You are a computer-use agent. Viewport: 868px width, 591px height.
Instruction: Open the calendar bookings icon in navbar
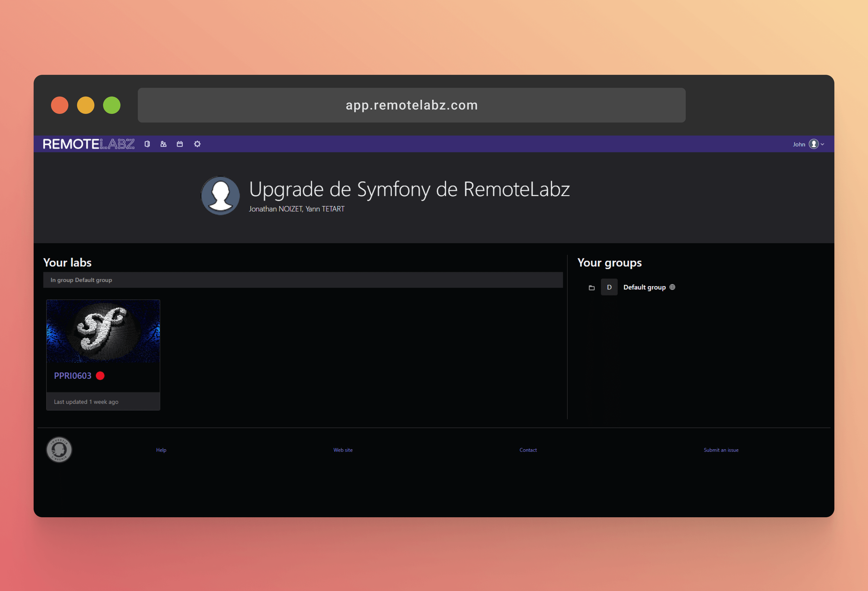pyautogui.click(x=180, y=144)
